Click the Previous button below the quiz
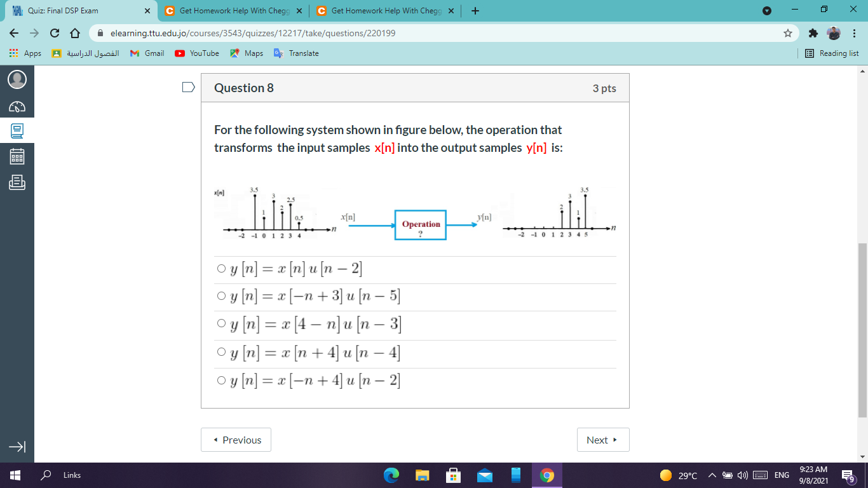 click(236, 439)
